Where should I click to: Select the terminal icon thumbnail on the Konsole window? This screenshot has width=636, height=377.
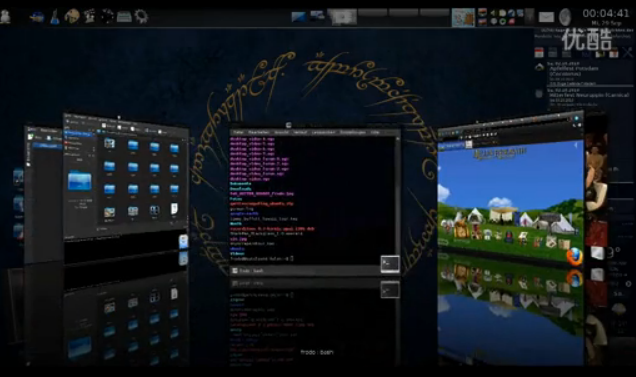click(x=390, y=264)
